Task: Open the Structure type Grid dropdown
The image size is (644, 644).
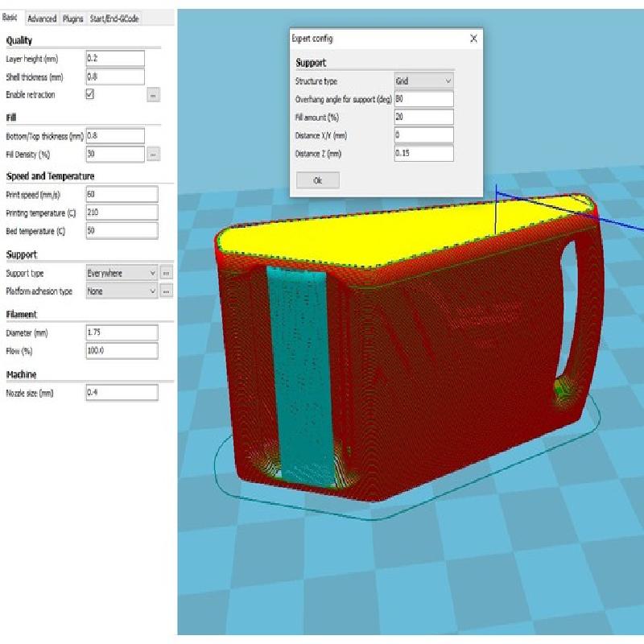Action: (423, 81)
